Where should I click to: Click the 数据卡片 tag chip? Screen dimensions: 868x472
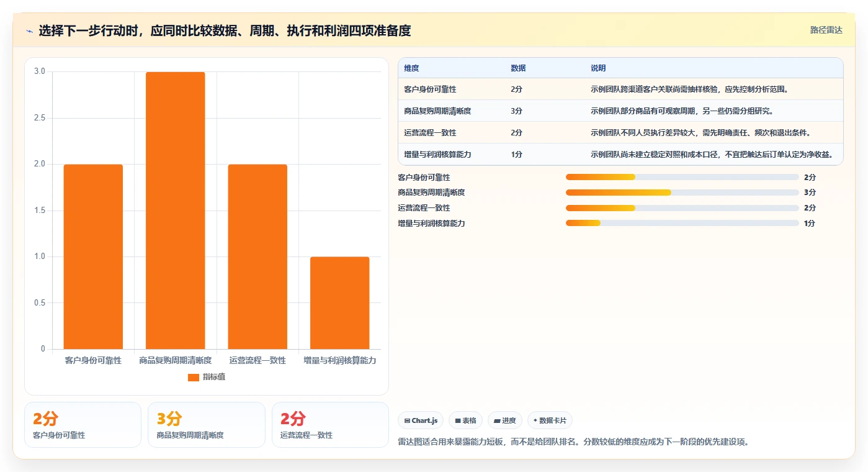550,420
